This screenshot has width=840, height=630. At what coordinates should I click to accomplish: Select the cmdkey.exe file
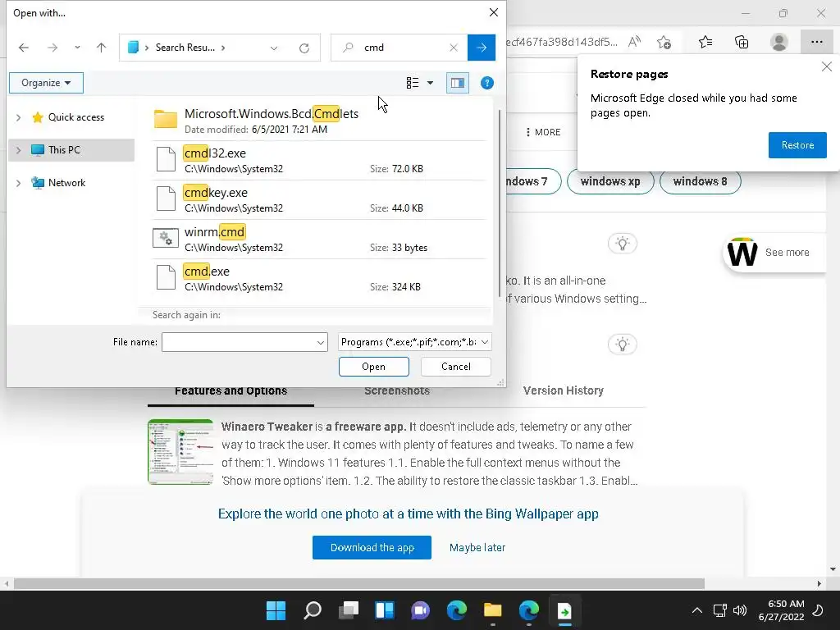pyautogui.click(x=319, y=199)
